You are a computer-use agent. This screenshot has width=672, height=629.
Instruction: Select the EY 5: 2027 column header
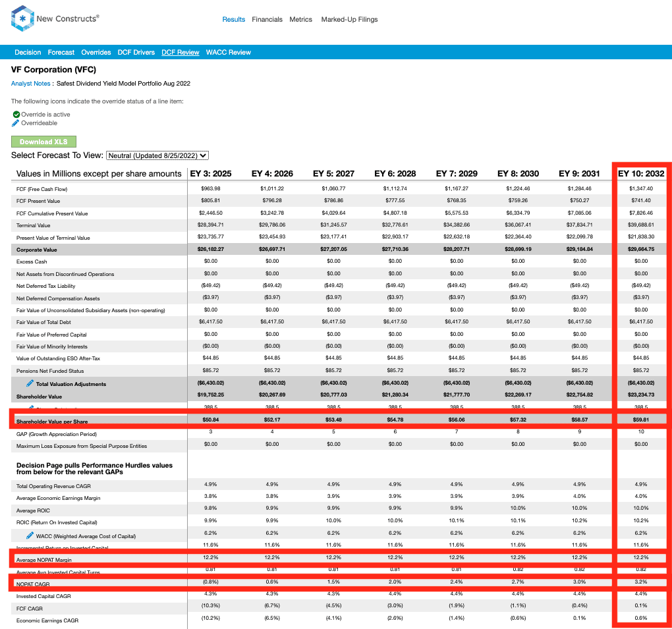point(333,173)
